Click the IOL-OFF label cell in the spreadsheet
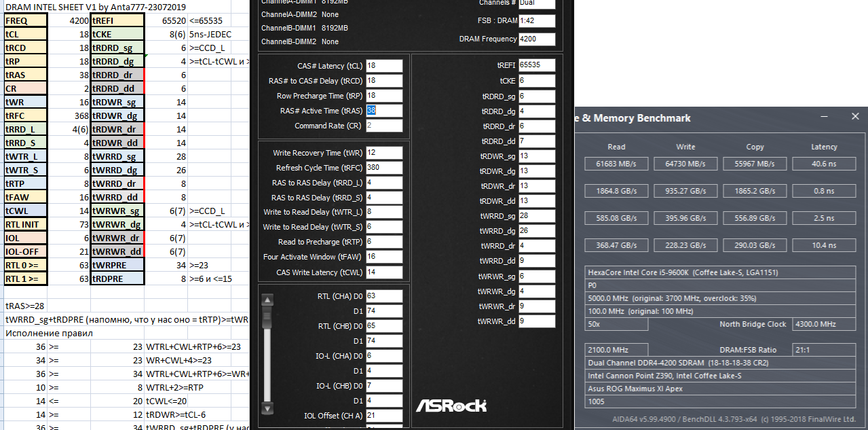The height and width of the screenshot is (430, 868). (26, 252)
